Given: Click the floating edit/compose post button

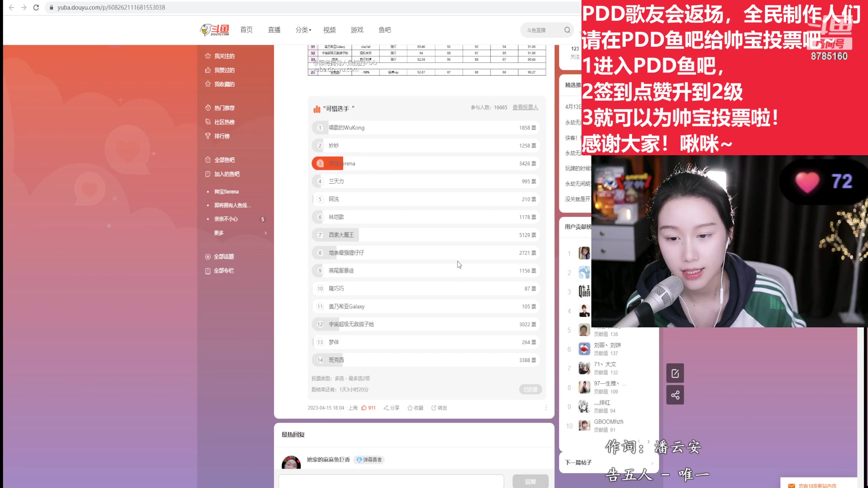Looking at the screenshot, I should (x=675, y=373).
